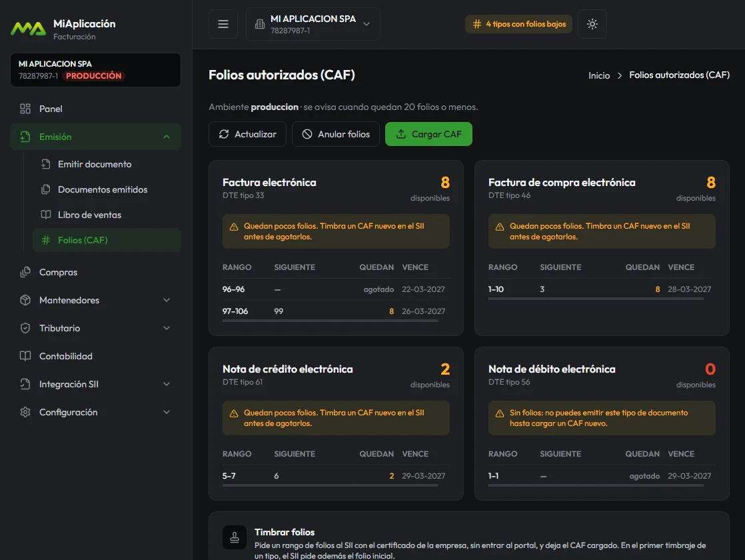Viewport: 745px width, 560px height.
Task: Click the 4 tipos con folios bajos badge
Action: tap(518, 24)
